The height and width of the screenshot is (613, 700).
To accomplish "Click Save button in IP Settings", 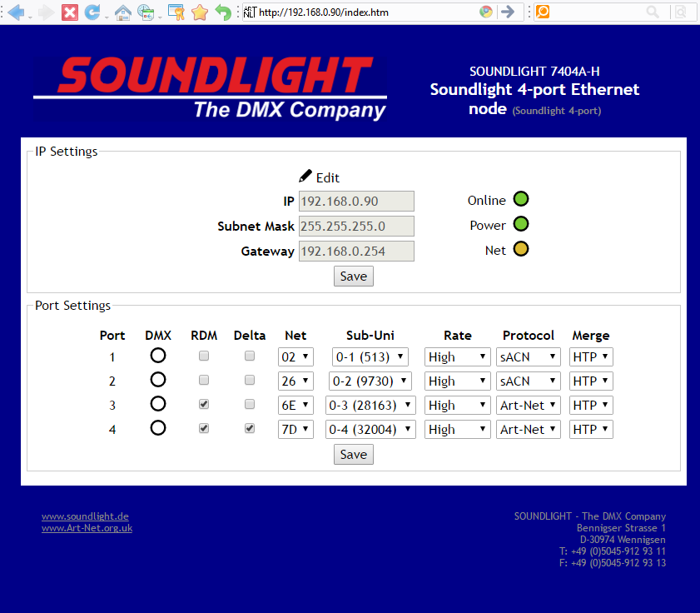I will click(x=354, y=277).
